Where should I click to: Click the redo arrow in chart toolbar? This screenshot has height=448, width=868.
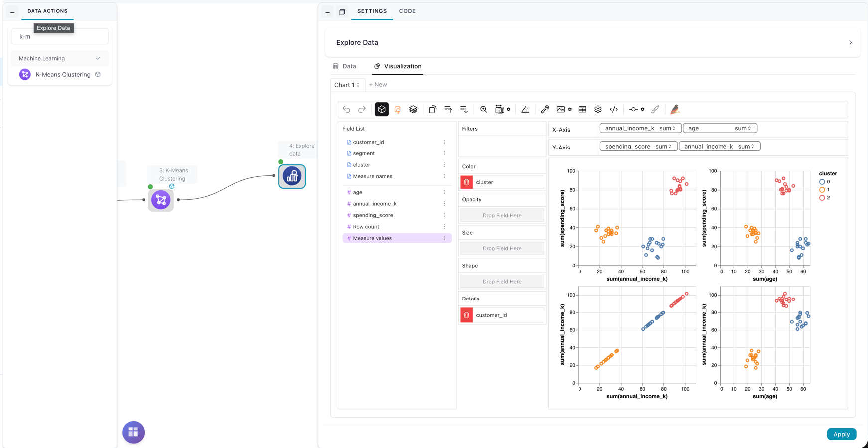coord(362,109)
